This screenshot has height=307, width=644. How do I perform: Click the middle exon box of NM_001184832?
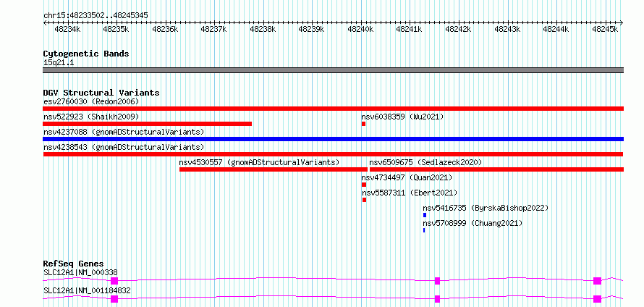coord(437,299)
